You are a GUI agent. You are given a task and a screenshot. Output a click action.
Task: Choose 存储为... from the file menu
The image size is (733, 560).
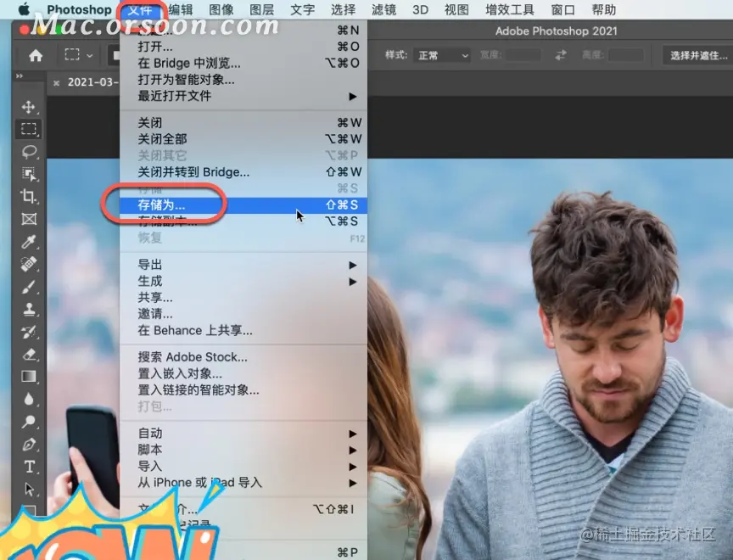point(243,204)
